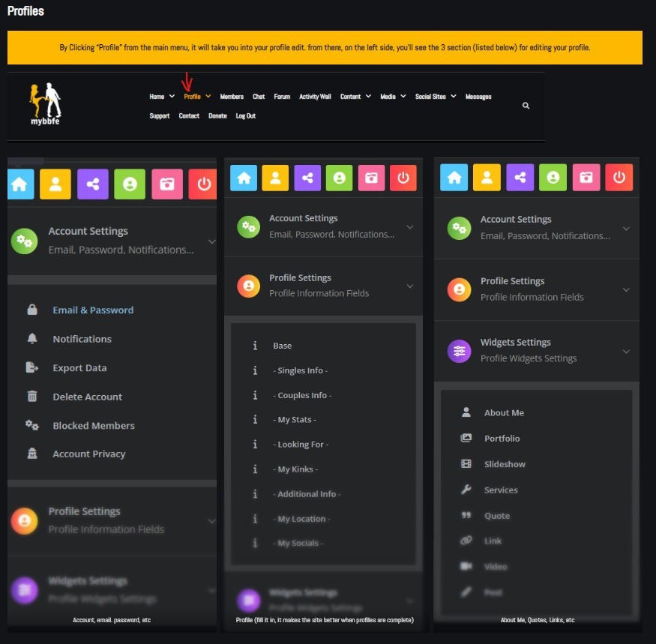Click the blue home icon in the left panel
The image size is (656, 644).
click(x=20, y=184)
